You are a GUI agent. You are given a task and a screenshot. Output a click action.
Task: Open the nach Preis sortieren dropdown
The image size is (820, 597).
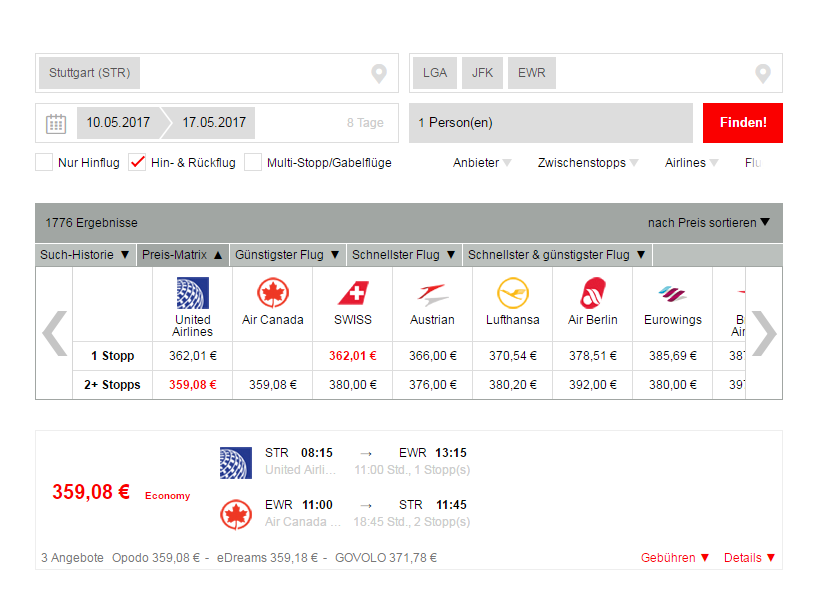point(709,223)
